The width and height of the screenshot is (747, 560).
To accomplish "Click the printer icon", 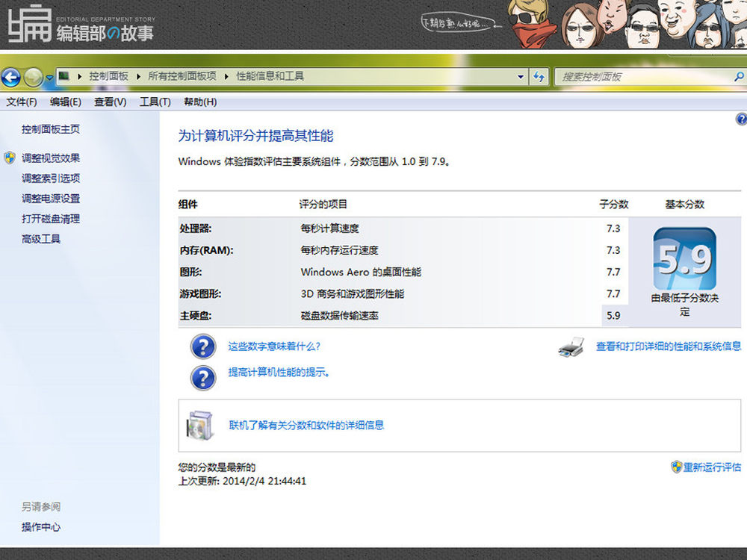I will [571, 347].
